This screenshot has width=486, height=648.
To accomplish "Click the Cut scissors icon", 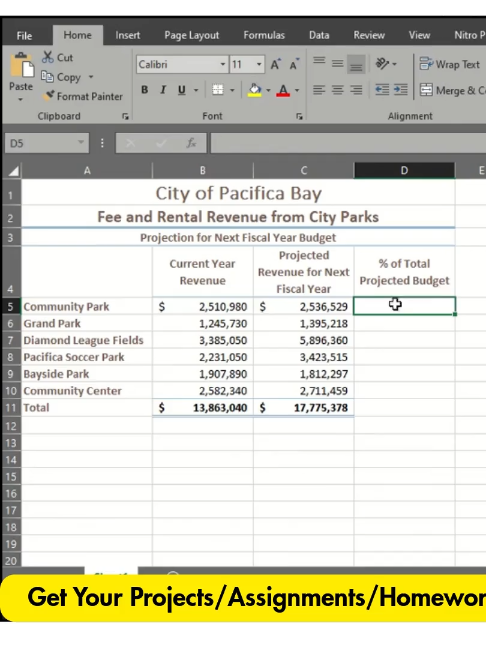I will pos(48,57).
